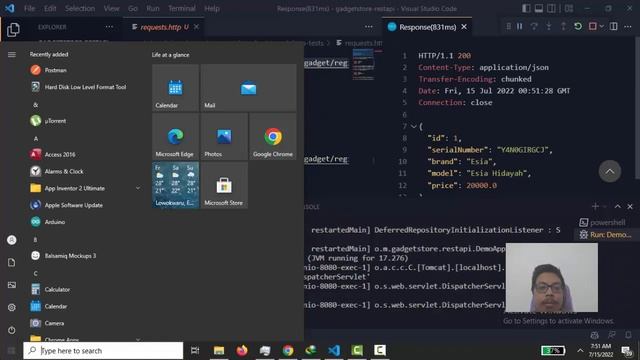Expand the Start menu hamburger navigation
This screenshot has height=360, width=640.
[x=12, y=54]
